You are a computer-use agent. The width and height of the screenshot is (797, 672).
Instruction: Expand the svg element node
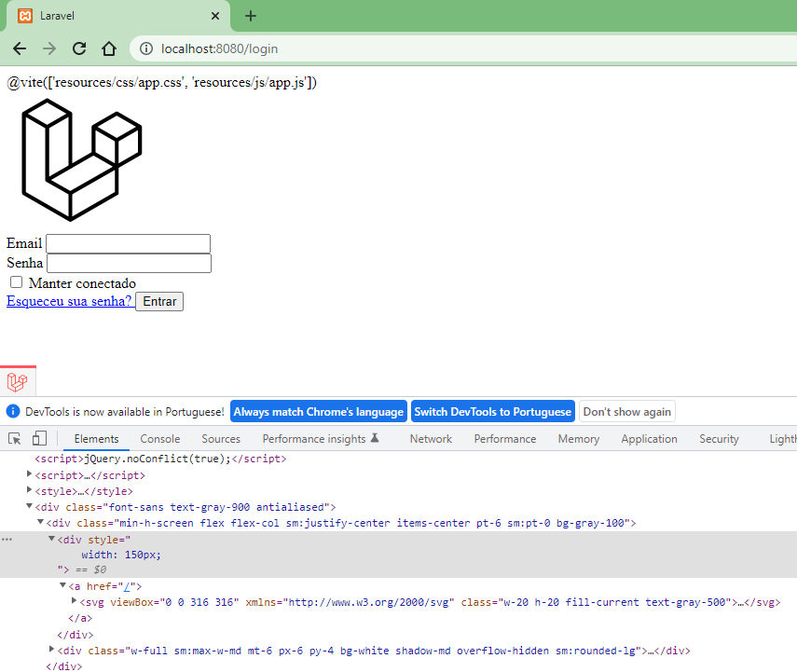coord(74,602)
